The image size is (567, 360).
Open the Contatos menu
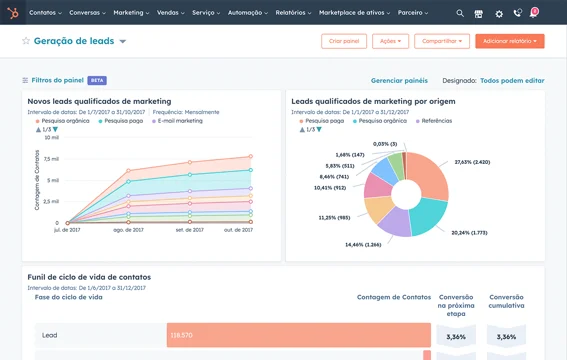[x=45, y=13]
